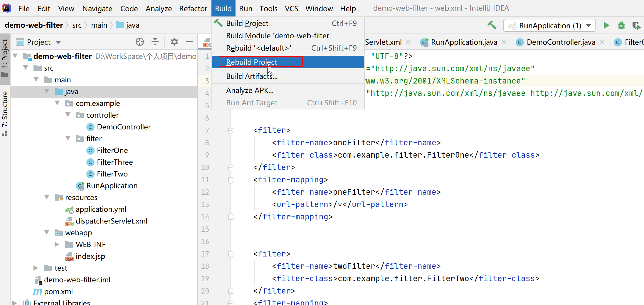Collapse the src folder
The width and height of the screenshot is (644, 305).
26,68
